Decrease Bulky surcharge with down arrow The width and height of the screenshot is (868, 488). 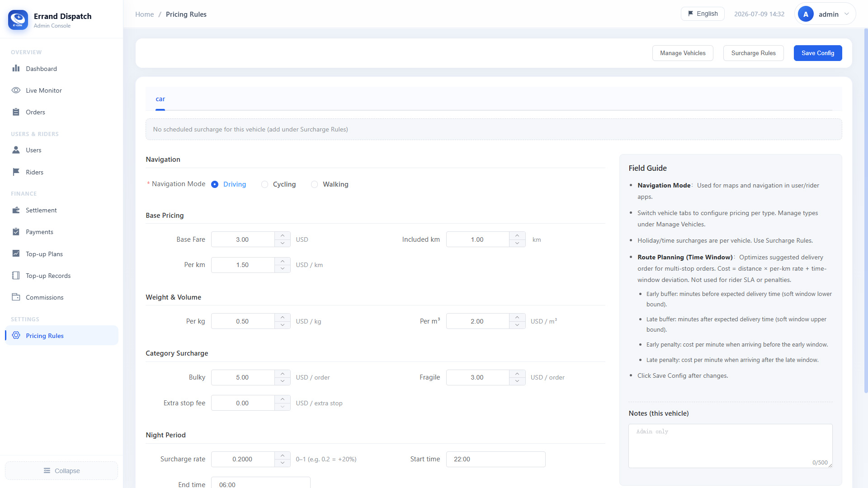click(x=283, y=381)
